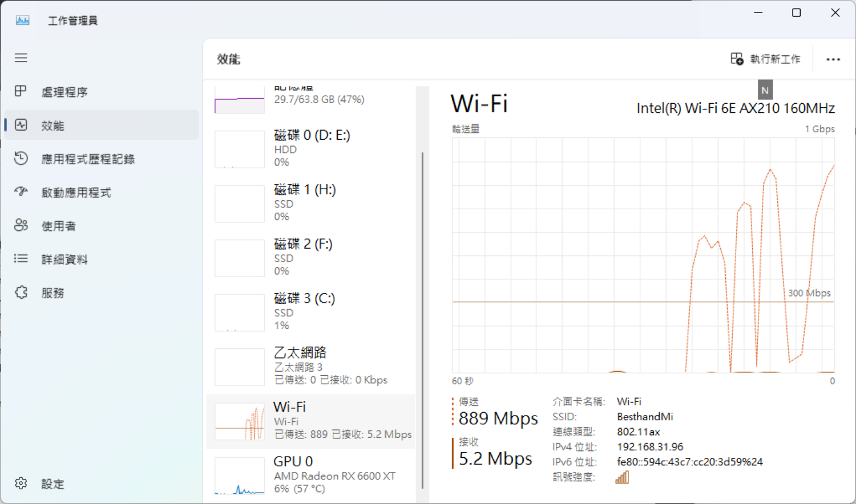This screenshot has width=856, height=504.
Task: Click the Intel(R) Wi-Fi 6E AX210 adapter name
Action: [736, 108]
